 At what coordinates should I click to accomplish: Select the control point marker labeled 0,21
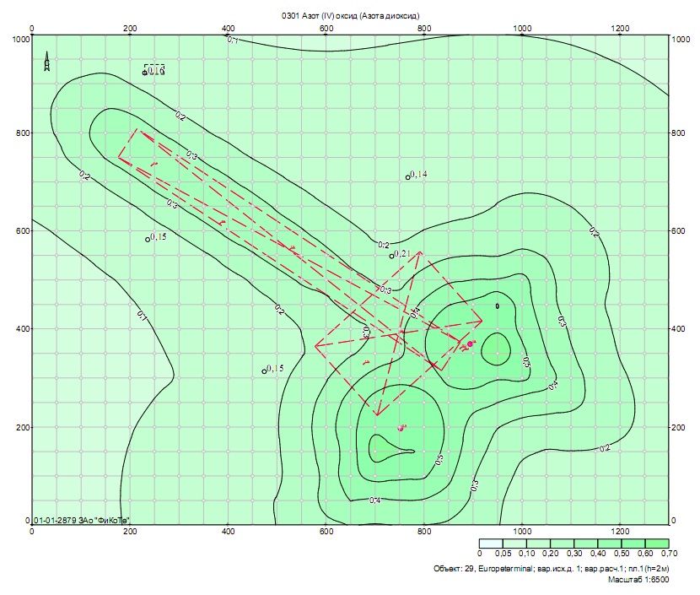[x=391, y=256]
